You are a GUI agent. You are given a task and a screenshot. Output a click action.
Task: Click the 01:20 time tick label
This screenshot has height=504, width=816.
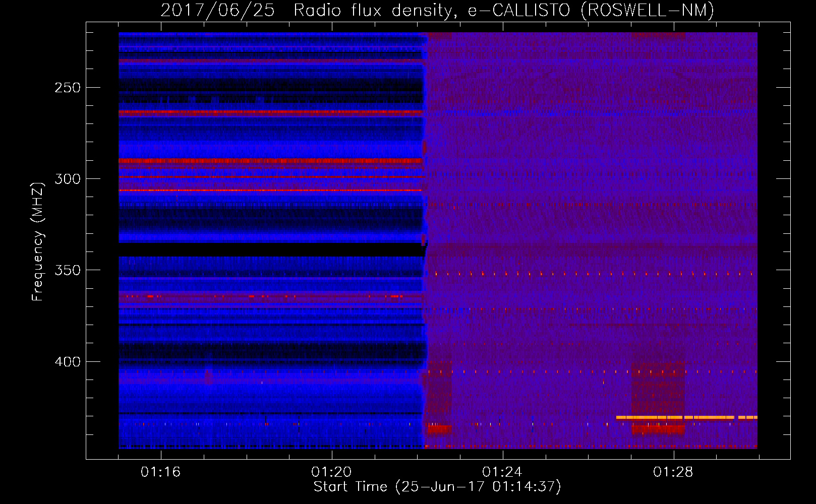click(x=331, y=472)
